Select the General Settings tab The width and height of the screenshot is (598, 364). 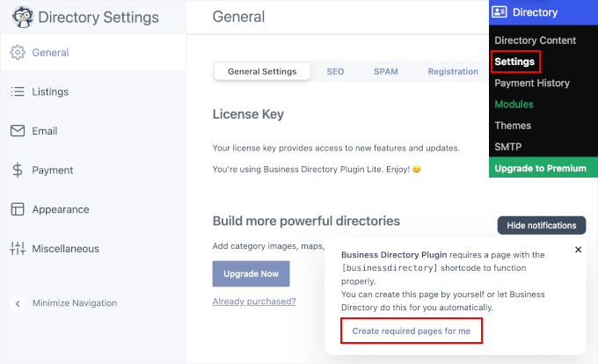click(262, 71)
